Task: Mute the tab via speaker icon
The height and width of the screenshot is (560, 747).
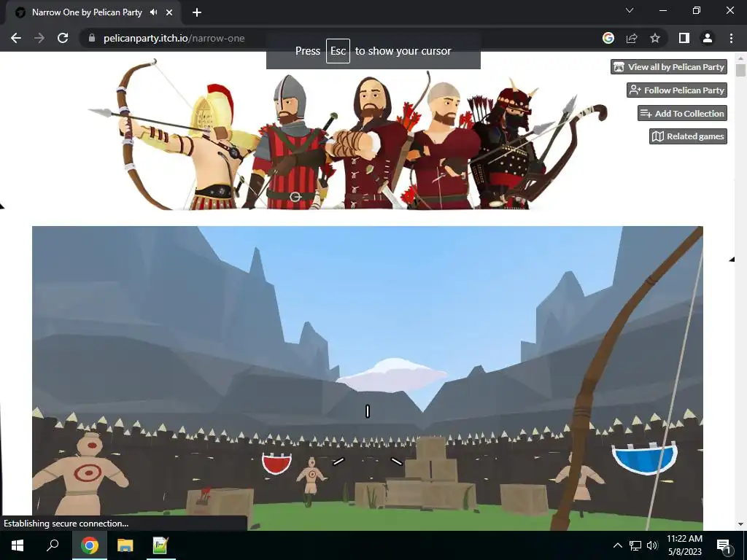Action: [153, 12]
